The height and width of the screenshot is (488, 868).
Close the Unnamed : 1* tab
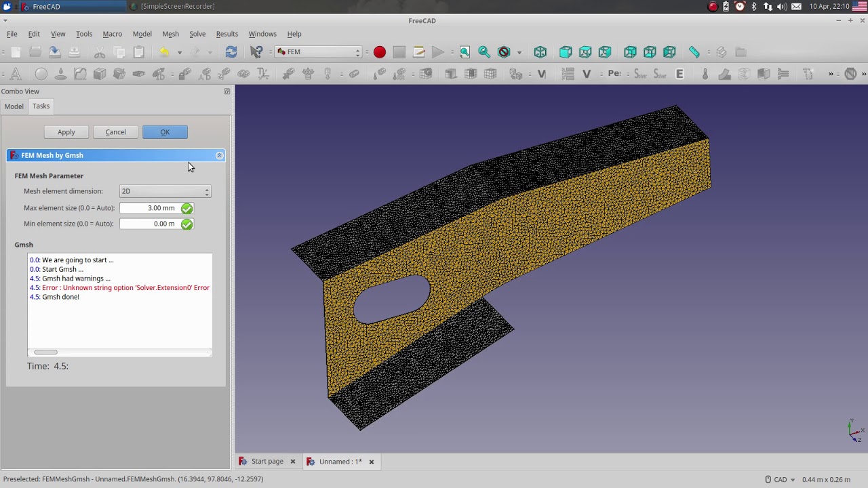pyautogui.click(x=372, y=462)
